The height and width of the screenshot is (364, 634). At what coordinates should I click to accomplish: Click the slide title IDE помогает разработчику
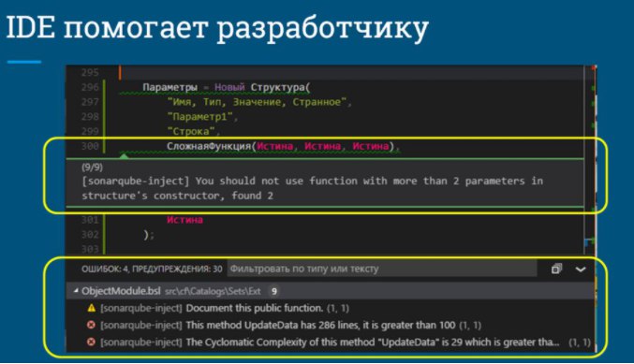217,28
